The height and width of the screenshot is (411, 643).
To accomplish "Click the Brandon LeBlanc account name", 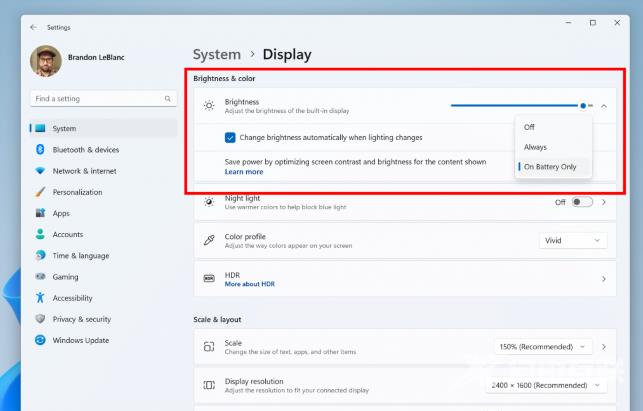I will pos(96,57).
